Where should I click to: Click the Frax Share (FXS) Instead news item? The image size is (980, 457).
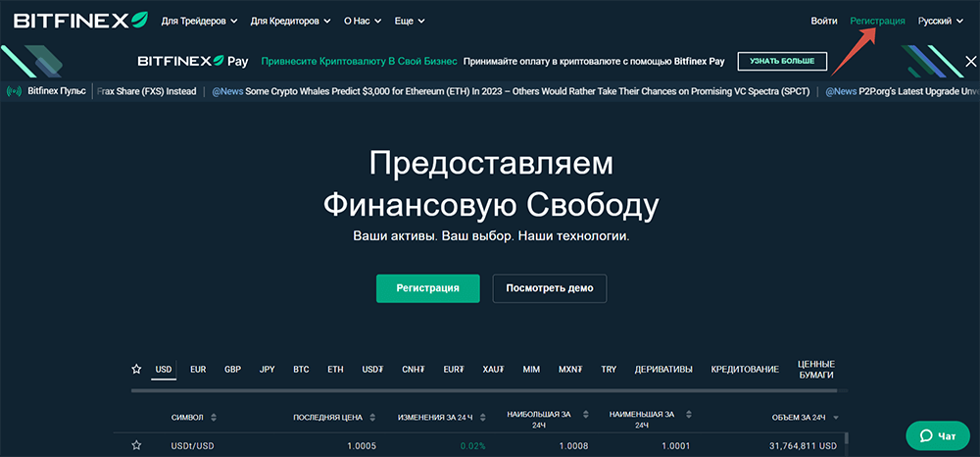147,92
